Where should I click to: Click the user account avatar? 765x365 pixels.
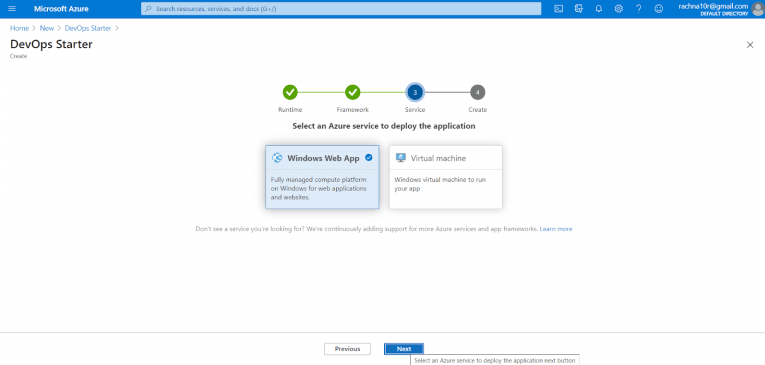[758, 9]
